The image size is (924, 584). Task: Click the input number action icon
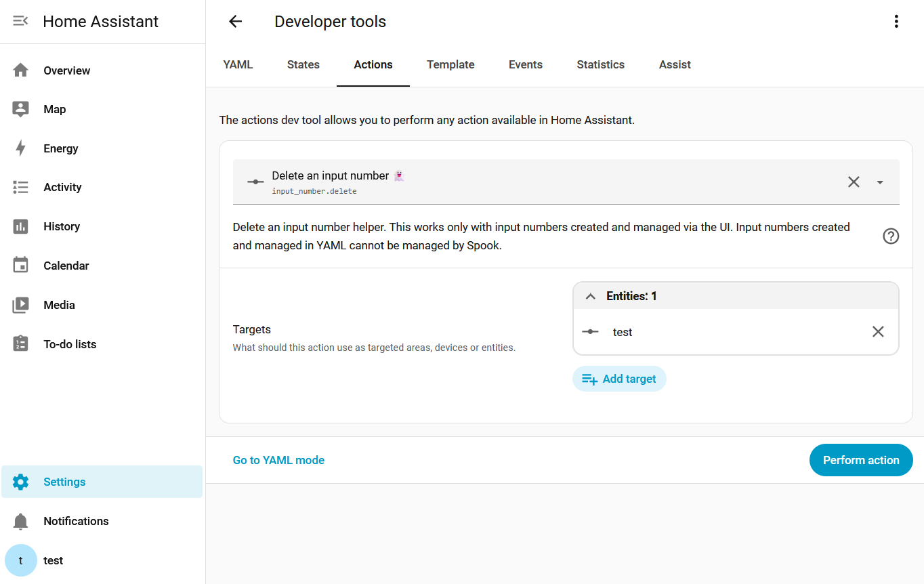[255, 182]
